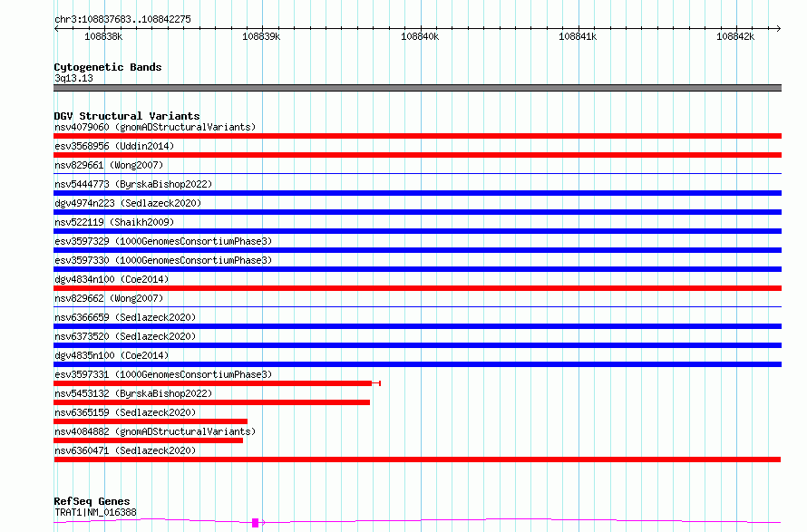This screenshot has height=532, width=807.
Task: Click the 108838k ruler position label
Action: tap(103, 36)
